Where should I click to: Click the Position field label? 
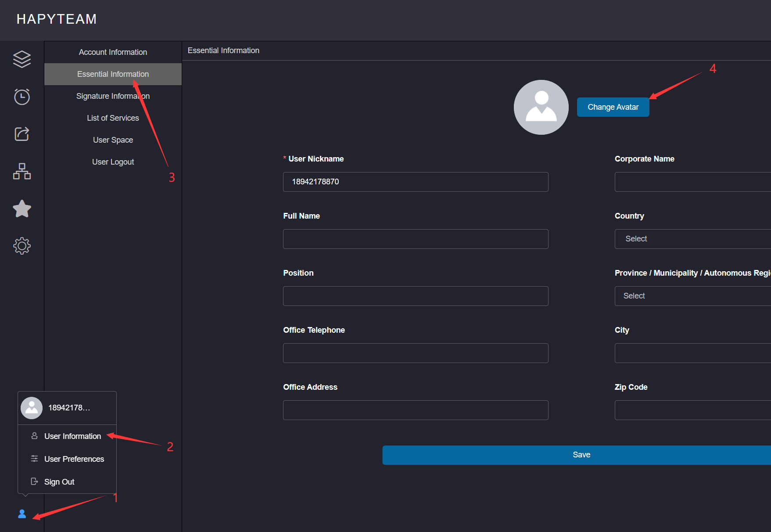(298, 273)
